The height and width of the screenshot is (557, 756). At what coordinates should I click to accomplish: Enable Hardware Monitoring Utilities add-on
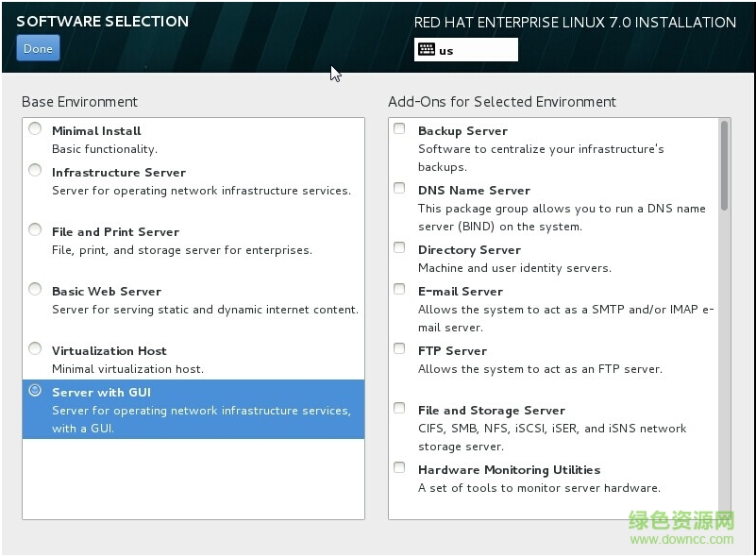400,468
